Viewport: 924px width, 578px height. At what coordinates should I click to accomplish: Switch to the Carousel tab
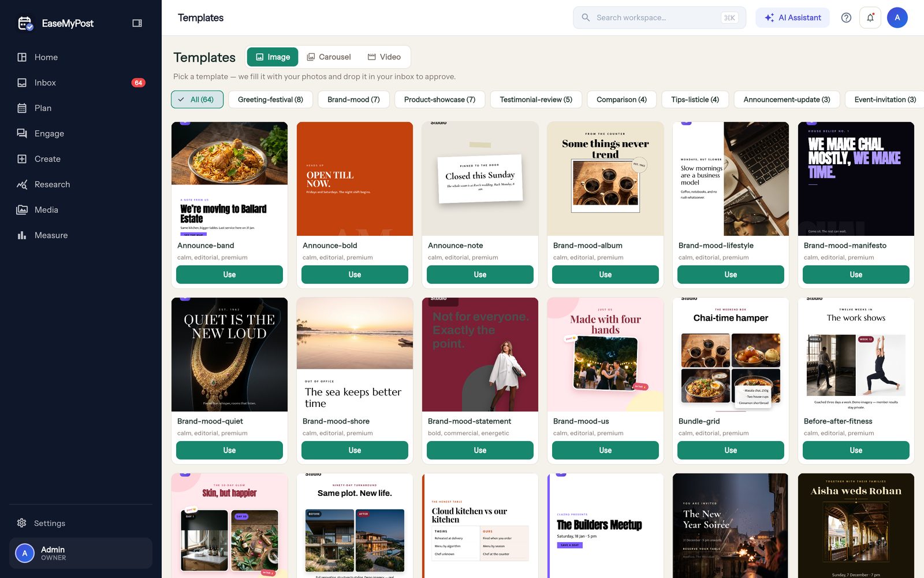(329, 57)
